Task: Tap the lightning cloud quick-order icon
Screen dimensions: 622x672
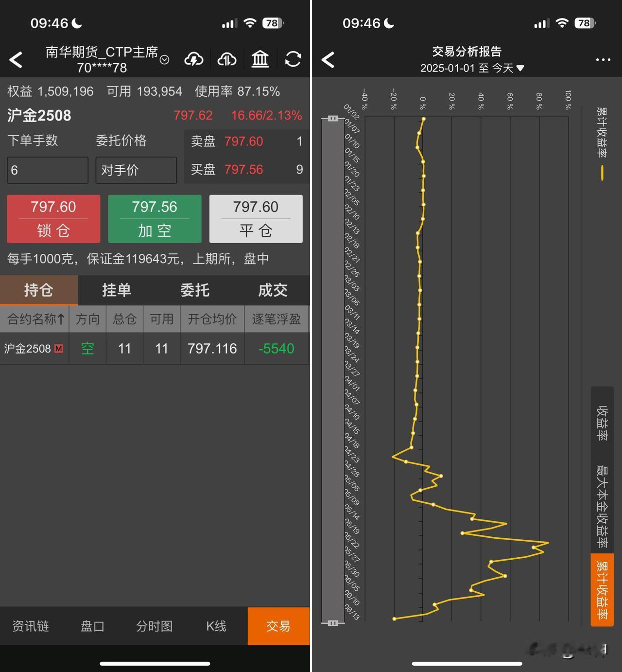Action: click(x=194, y=59)
